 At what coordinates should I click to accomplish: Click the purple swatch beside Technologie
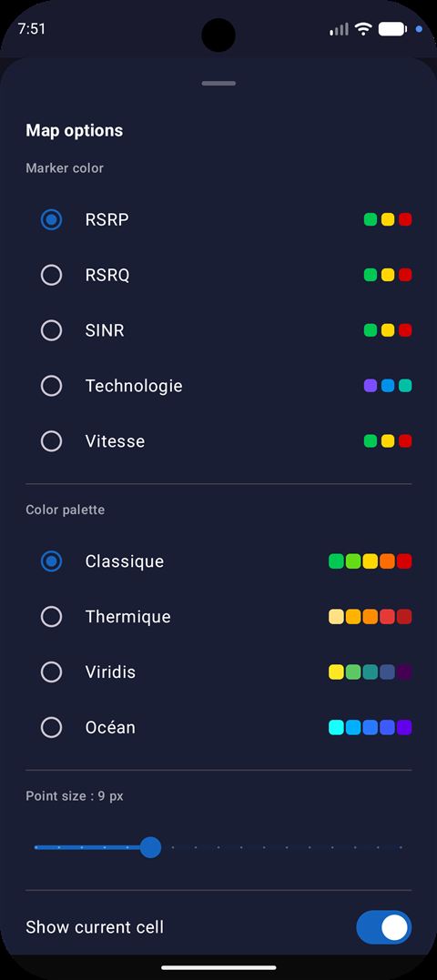371,386
